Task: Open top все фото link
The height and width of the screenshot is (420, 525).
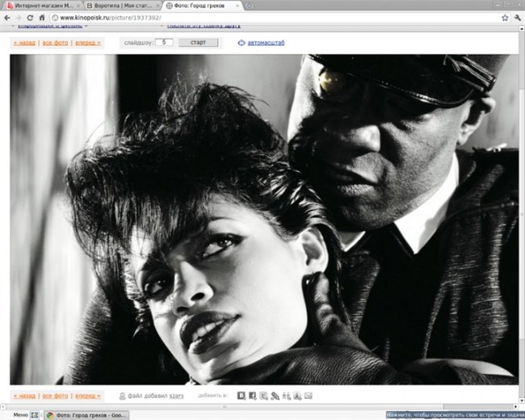Action: coord(55,42)
